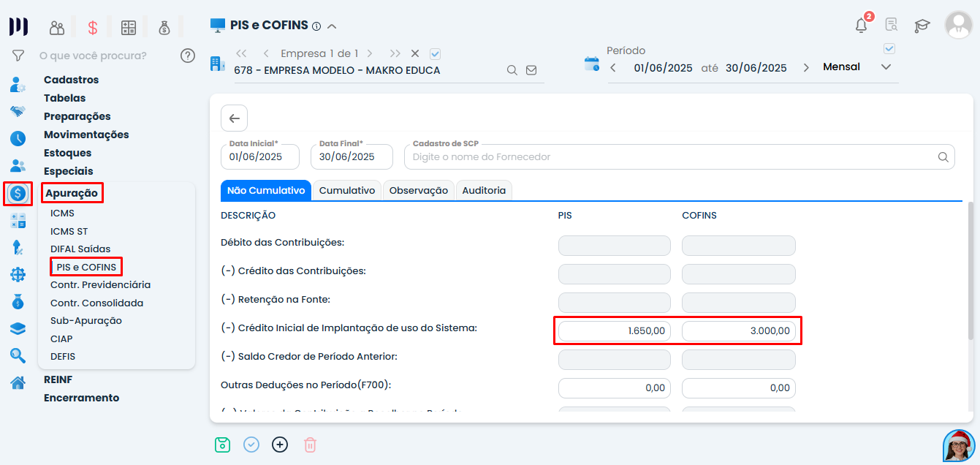980x465 pixels.
Task: Click the filter funnel icon in sidebar
Action: 18,56
